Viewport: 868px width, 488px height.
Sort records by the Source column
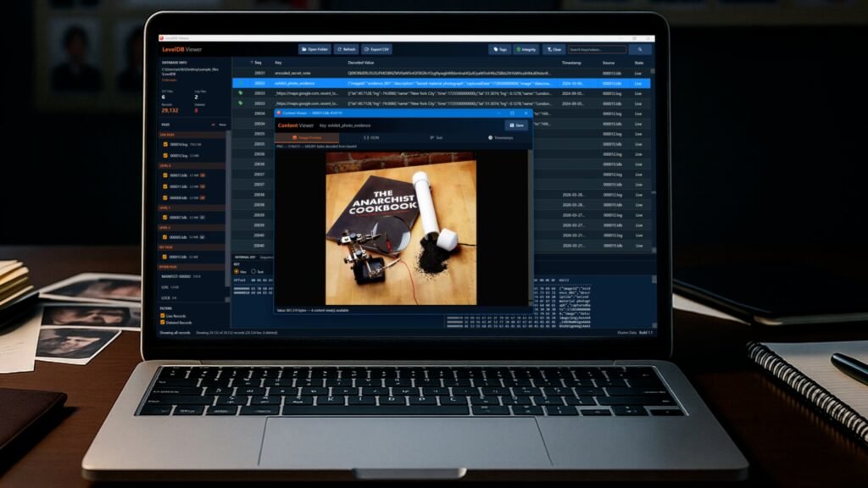609,63
